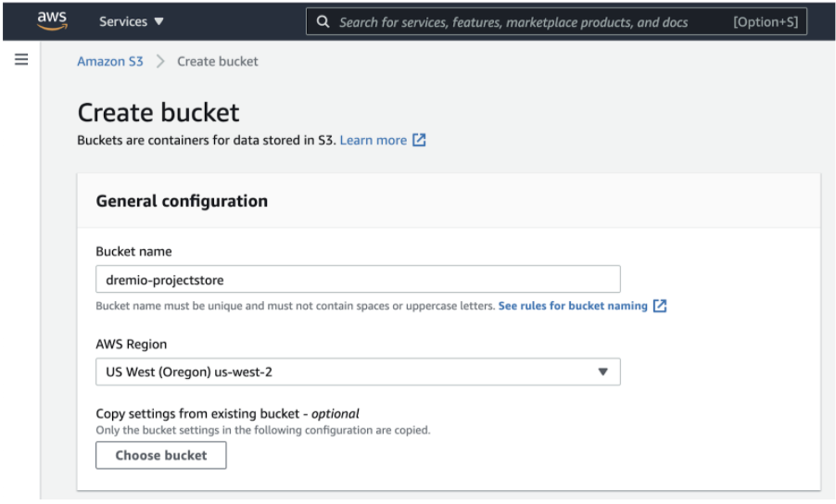Click the AWS Region dropdown arrow
836x504 pixels.
(x=602, y=372)
